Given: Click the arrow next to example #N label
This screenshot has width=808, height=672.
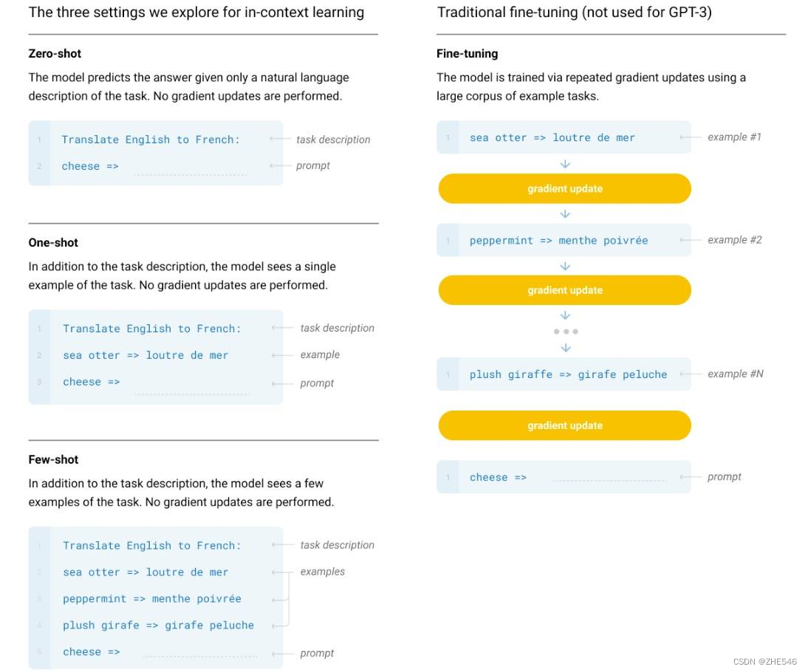Looking at the screenshot, I should (690, 374).
